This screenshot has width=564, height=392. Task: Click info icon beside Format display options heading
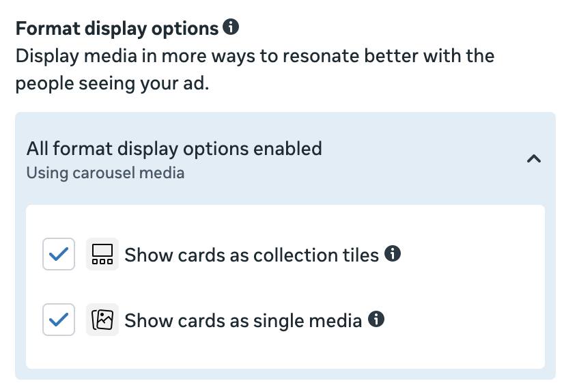[x=231, y=28]
